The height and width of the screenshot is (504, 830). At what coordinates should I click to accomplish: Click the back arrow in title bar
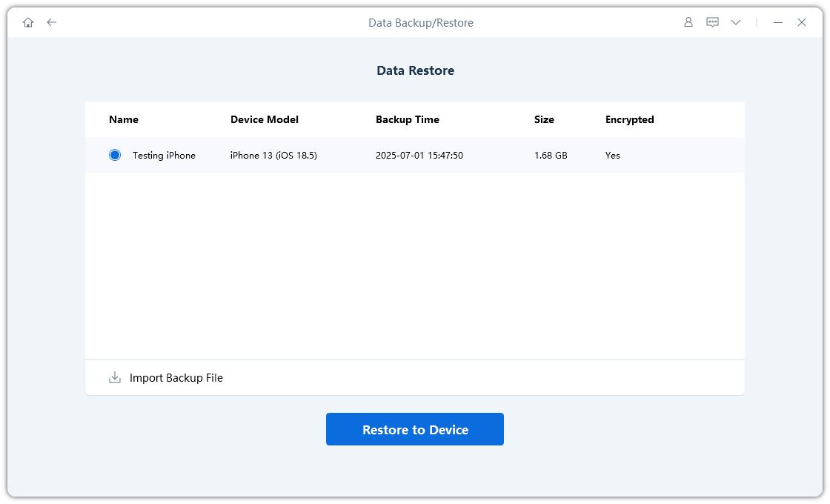click(x=52, y=23)
